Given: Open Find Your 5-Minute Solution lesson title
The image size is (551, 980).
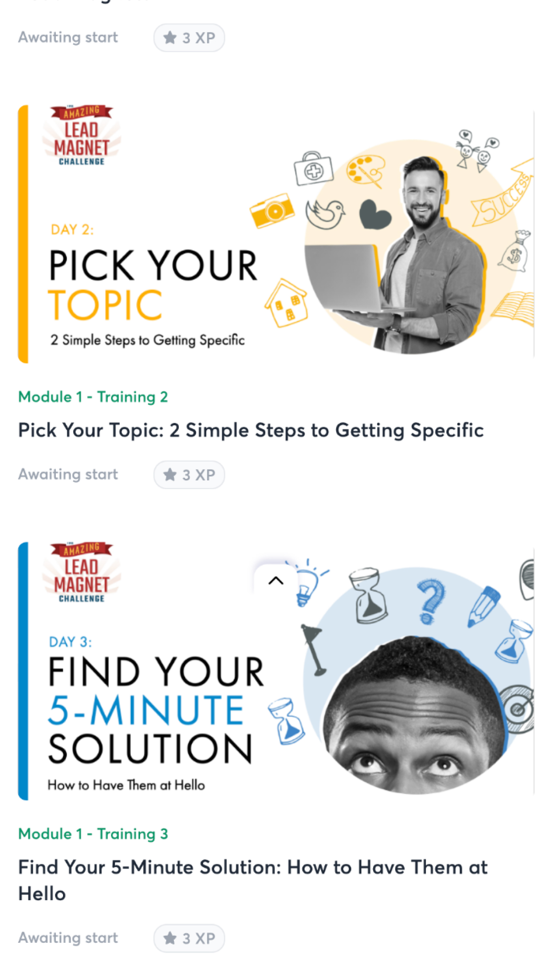Looking at the screenshot, I should pos(253,880).
